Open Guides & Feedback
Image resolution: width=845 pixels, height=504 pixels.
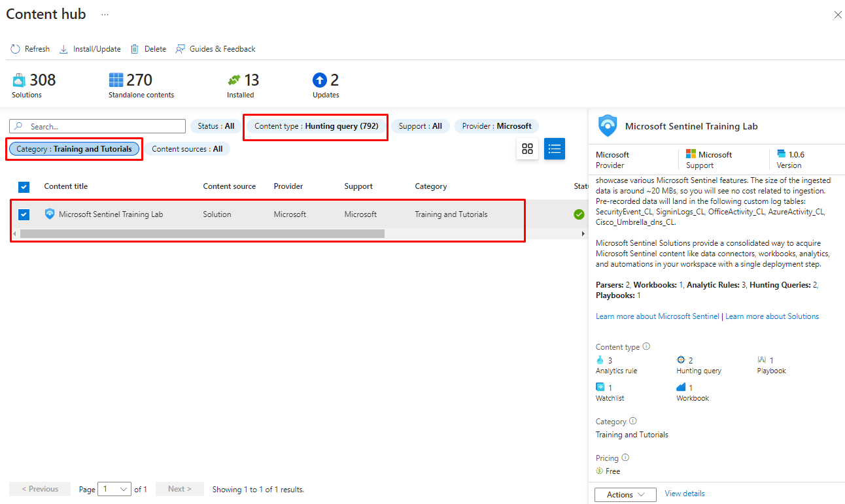(215, 49)
